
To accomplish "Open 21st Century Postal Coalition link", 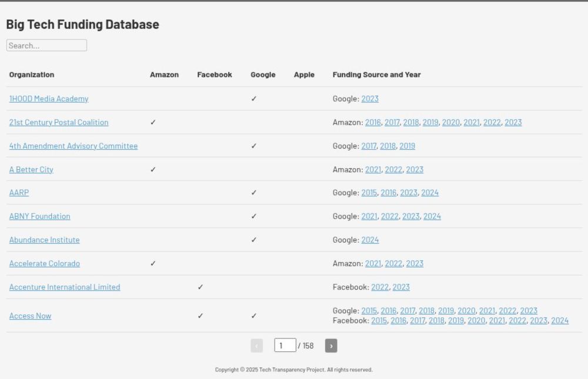I will 58,122.
